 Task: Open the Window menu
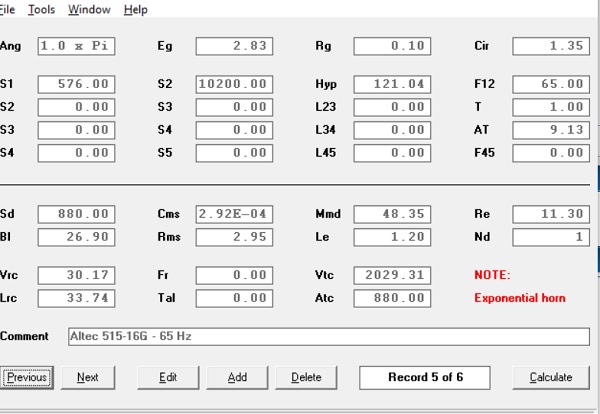click(90, 9)
